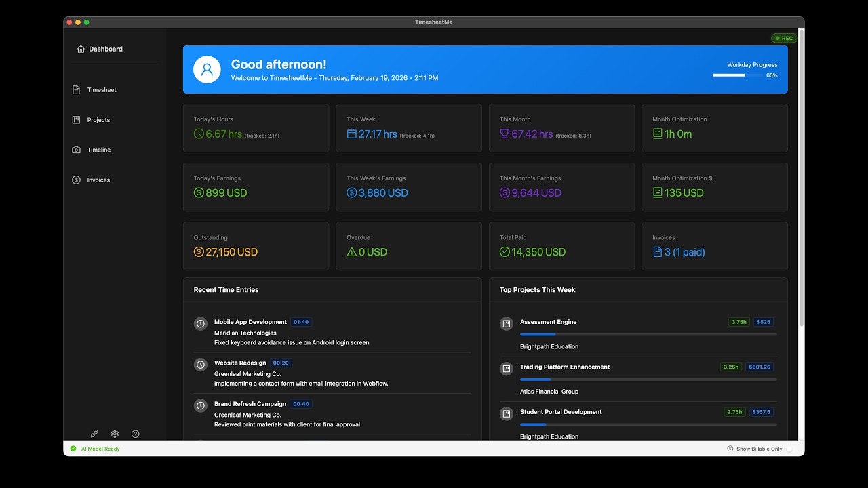
Task: Click the green AI Model Ready status icon
Action: click(73, 449)
